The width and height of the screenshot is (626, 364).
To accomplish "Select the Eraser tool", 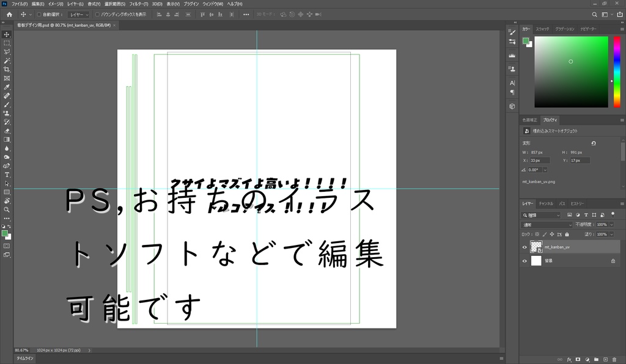I will coord(7,131).
